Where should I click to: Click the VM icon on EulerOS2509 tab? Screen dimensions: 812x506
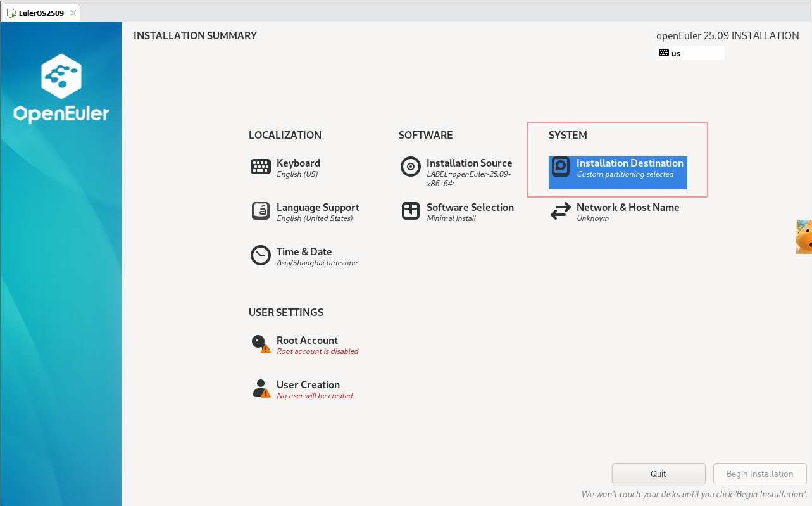[x=11, y=13]
